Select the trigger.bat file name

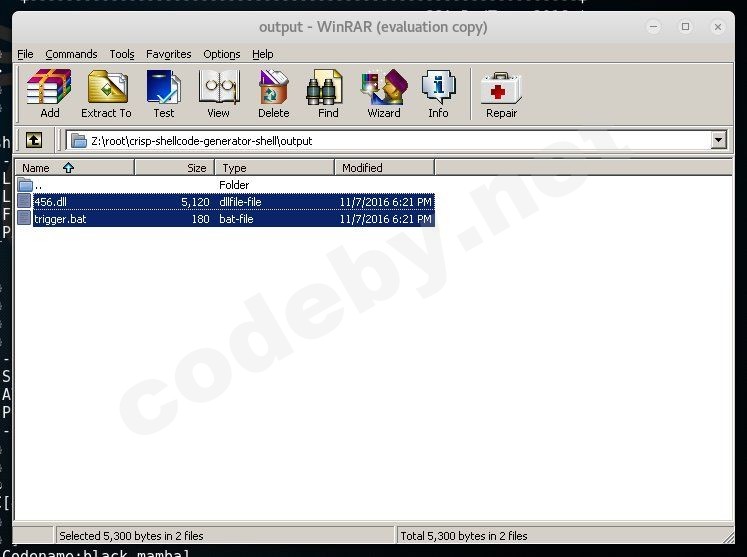[x=60, y=219]
